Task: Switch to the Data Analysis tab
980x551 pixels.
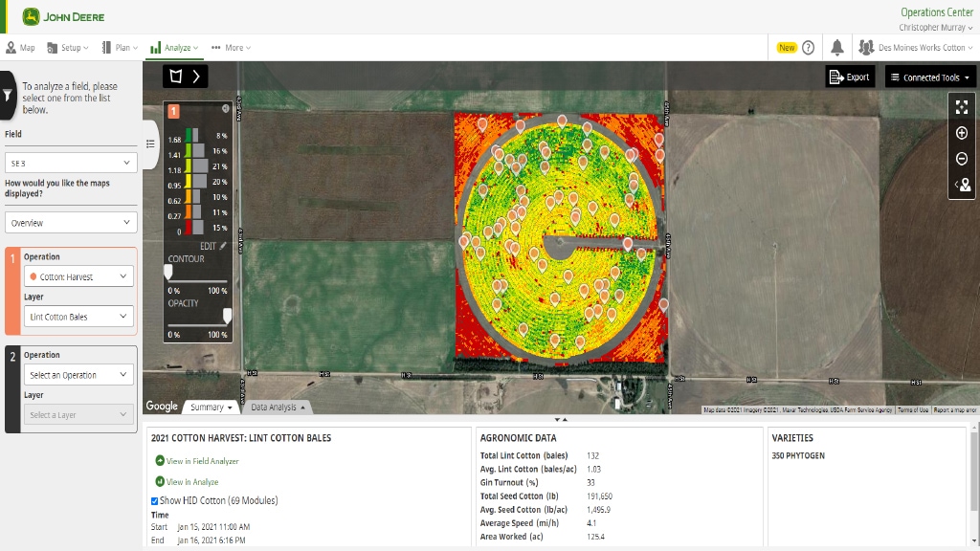Action: [278, 407]
